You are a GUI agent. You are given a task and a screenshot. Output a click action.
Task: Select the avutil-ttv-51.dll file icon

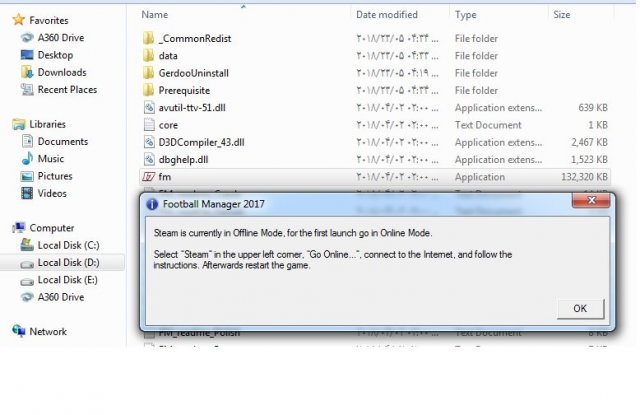(x=149, y=108)
